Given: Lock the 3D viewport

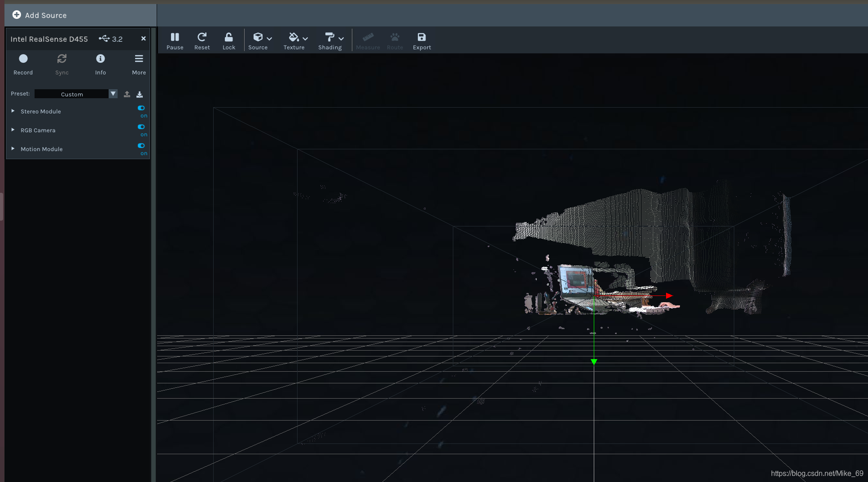Looking at the screenshot, I should pos(229,41).
